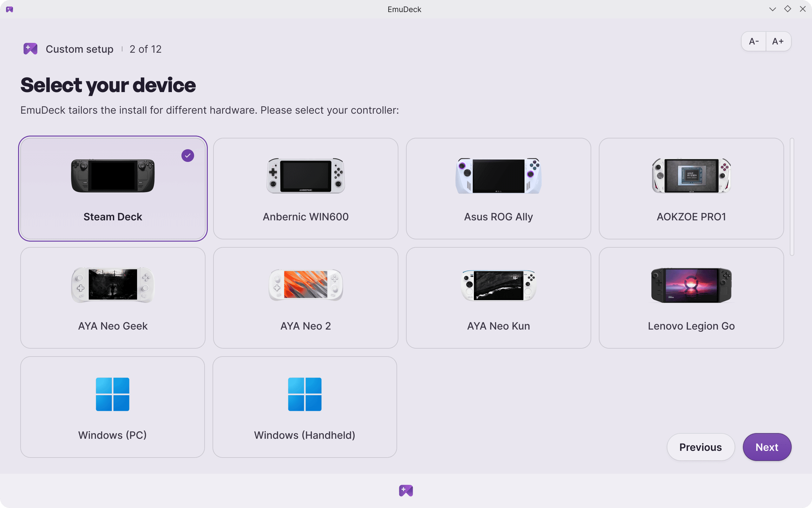The height and width of the screenshot is (508, 812).
Task: Choose the Lenovo Legion Go device image
Action: (x=691, y=285)
